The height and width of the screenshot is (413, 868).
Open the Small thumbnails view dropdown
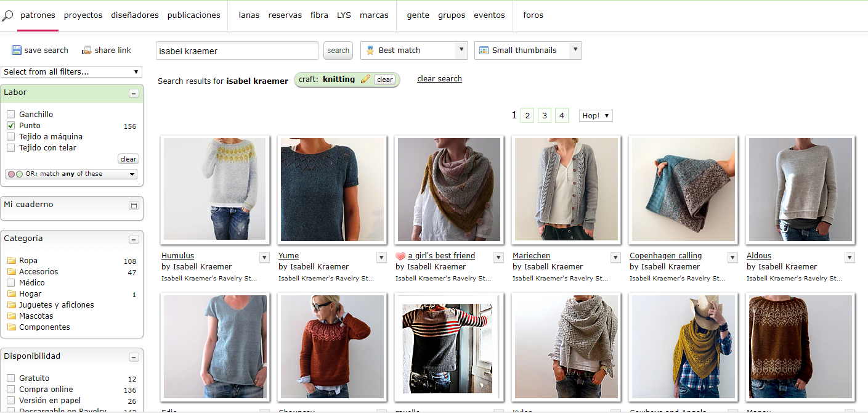(528, 51)
